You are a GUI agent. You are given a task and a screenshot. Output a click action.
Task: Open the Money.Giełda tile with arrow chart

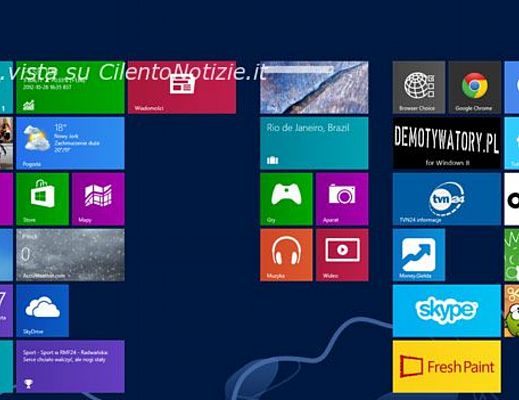click(x=419, y=255)
